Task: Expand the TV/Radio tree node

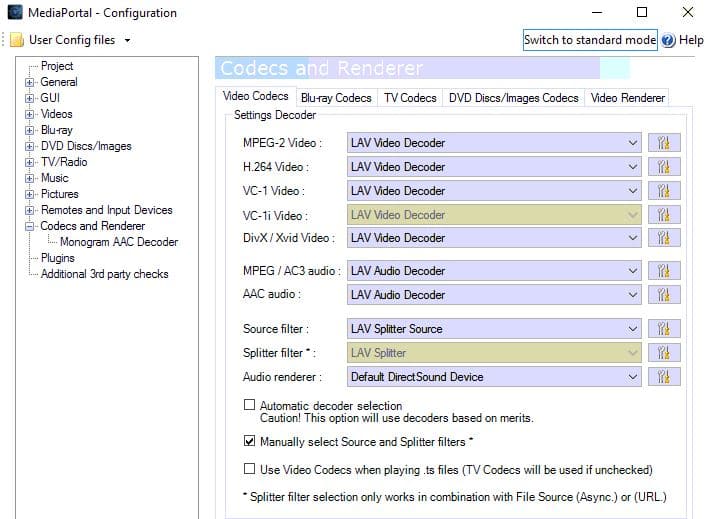Action: point(29,162)
